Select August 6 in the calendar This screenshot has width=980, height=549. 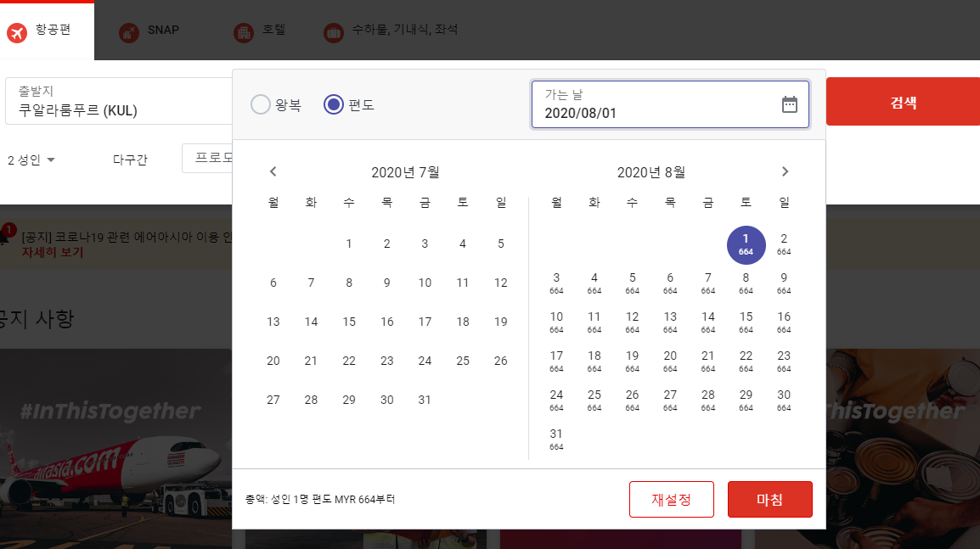[670, 283]
